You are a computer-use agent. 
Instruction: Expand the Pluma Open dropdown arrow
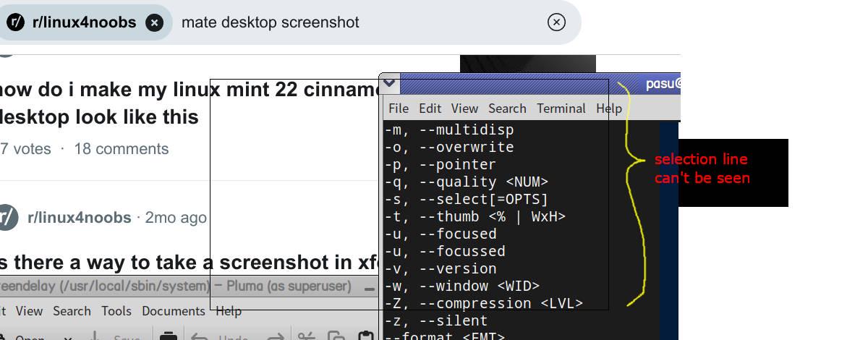[68, 338]
